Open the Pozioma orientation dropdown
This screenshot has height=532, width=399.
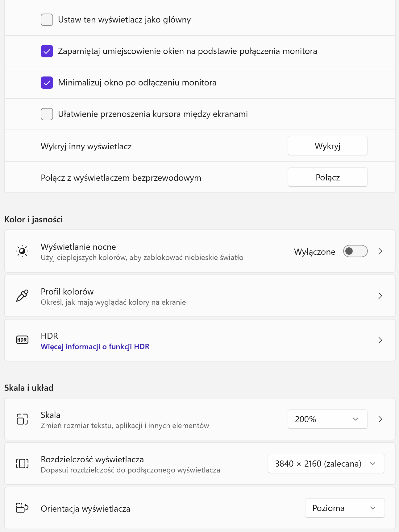click(x=345, y=508)
